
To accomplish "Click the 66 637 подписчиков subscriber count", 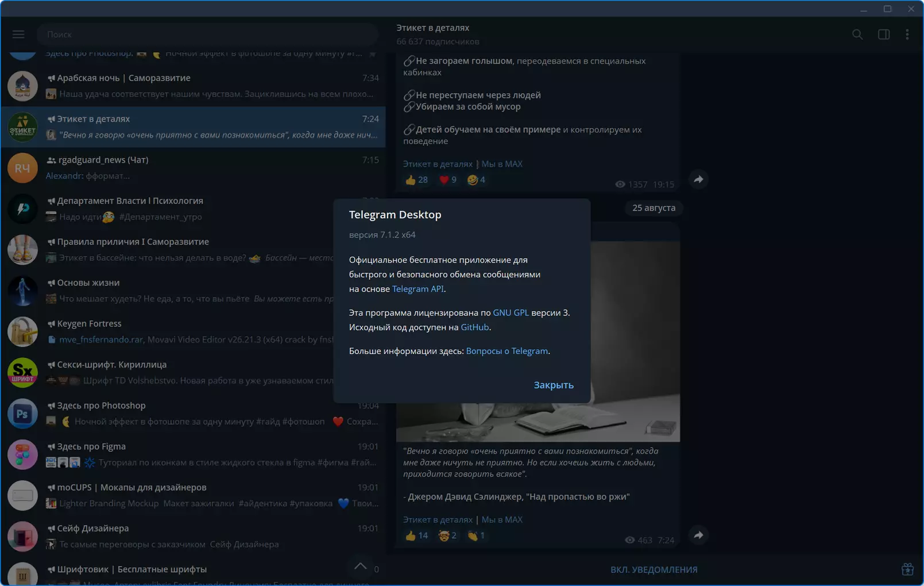I will [x=438, y=41].
